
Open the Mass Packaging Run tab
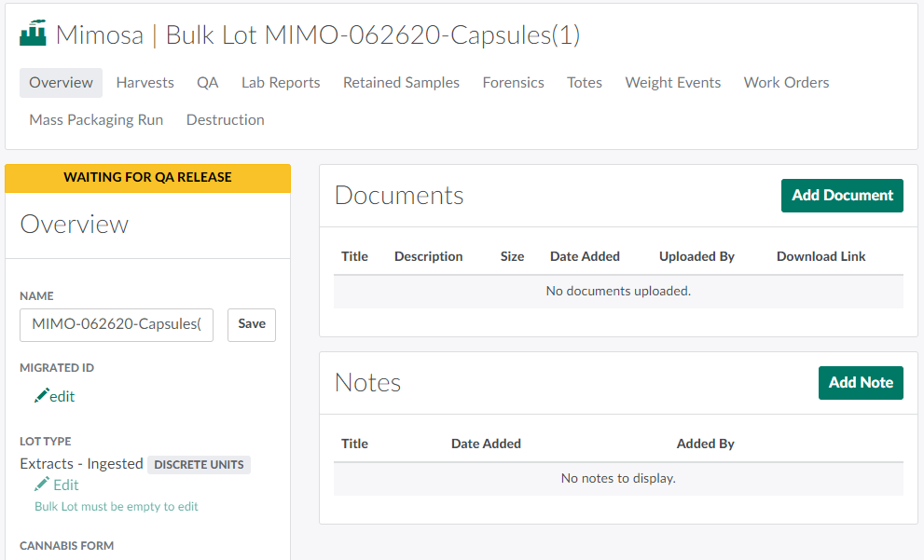[x=96, y=120]
